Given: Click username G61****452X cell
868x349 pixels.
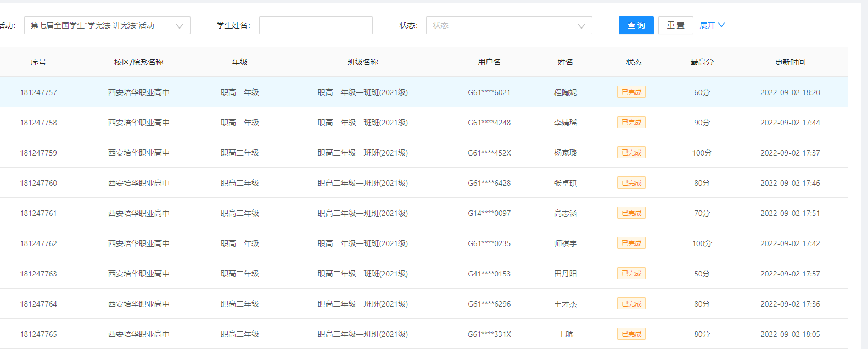Looking at the screenshot, I should (489, 153).
